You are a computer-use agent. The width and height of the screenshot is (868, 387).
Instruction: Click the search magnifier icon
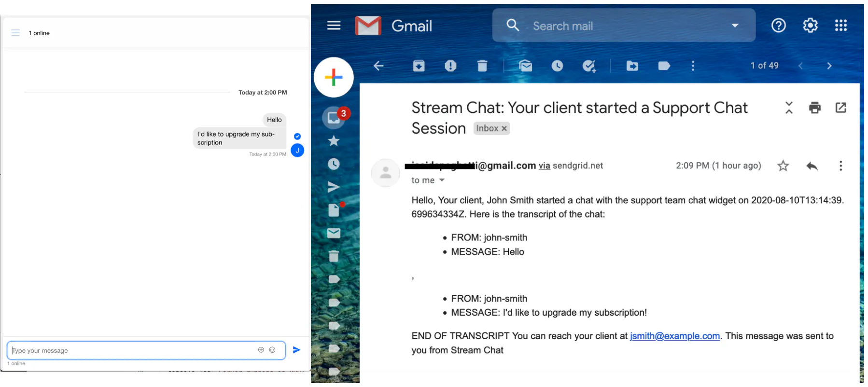pyautogui.click(x=513, y=25)
